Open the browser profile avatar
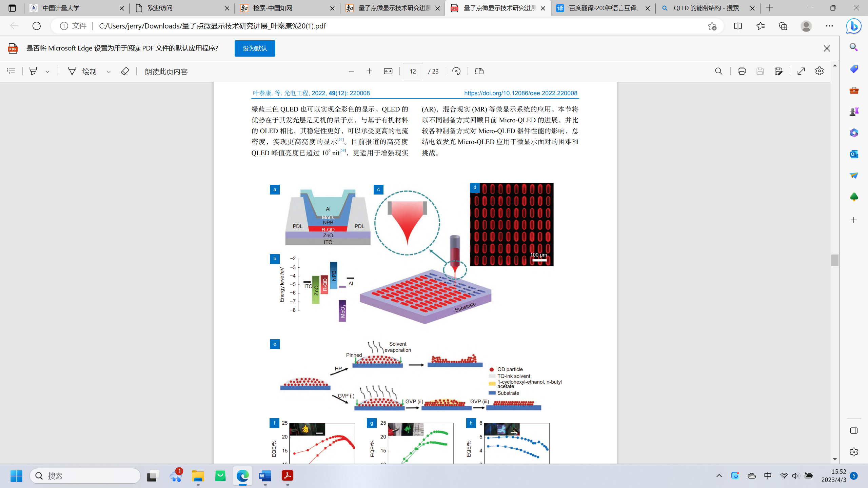Viewport: 868px width, 488px height. 806,26
